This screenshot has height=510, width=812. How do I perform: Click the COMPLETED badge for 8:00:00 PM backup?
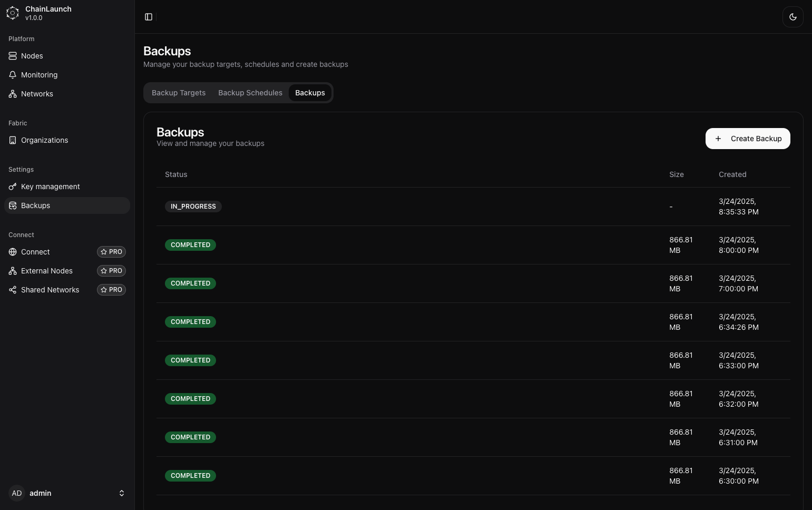190,245
